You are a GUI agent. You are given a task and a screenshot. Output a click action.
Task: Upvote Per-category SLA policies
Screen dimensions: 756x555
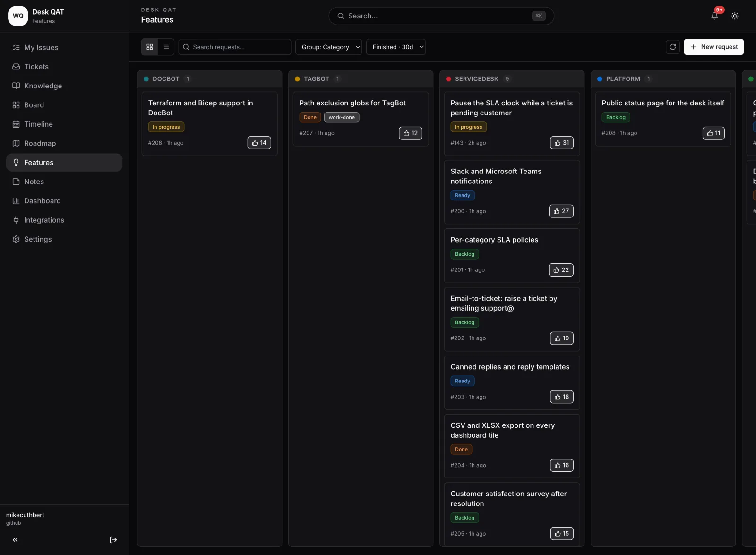[x=561, y=270]
